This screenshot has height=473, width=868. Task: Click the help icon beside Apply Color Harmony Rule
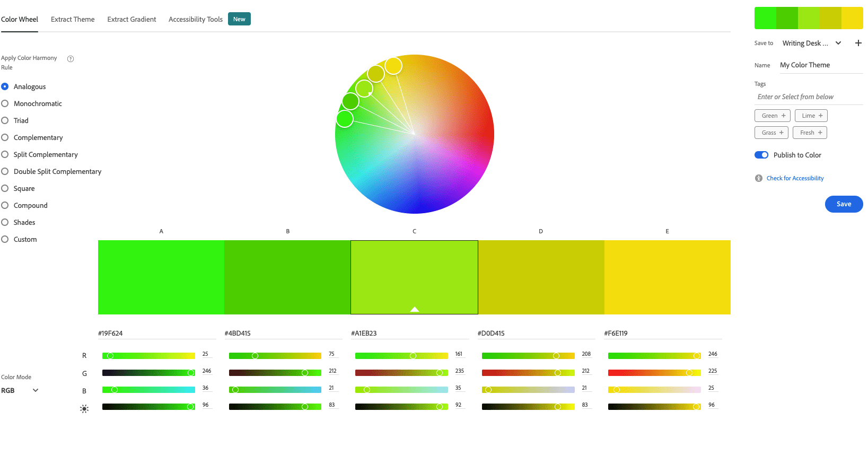[71, 59]
